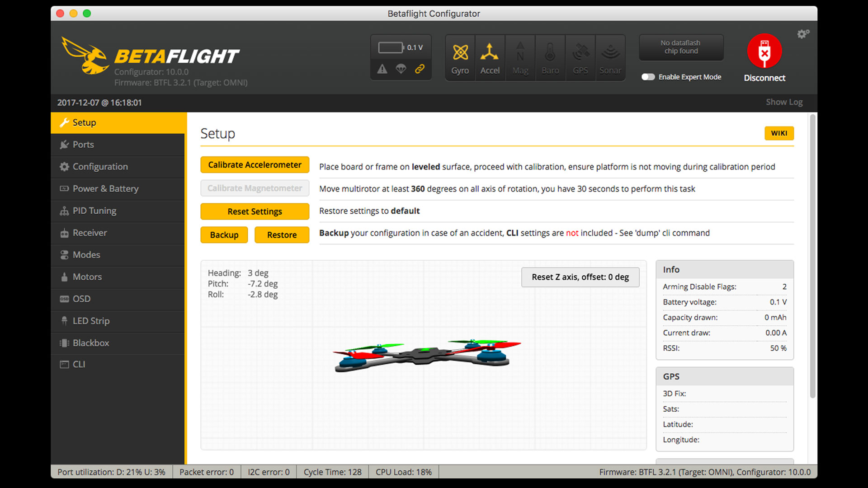Viewport: 868px width, 488px height.
Task: Click the Restore button
Action: tap(282, 235)
